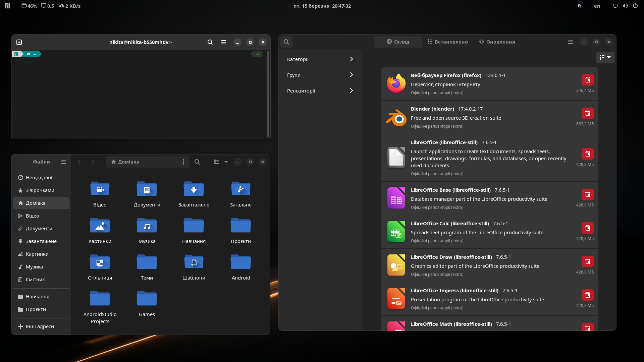Click Інші адреси in sidebar
This screenshot has width=644, height=362.
40,326
